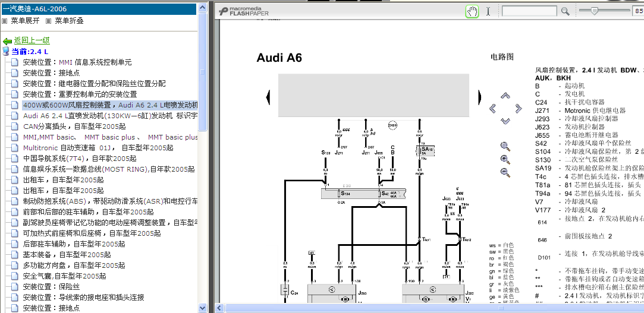Click document icon beside 中国导航系统(7T4)
Image resolution: width=644 pixels, height=313 pixels.
(15, 159)
